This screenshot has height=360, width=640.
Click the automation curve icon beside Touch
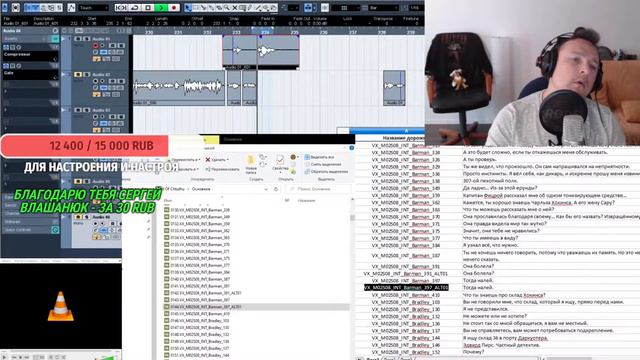coord(71,7)
